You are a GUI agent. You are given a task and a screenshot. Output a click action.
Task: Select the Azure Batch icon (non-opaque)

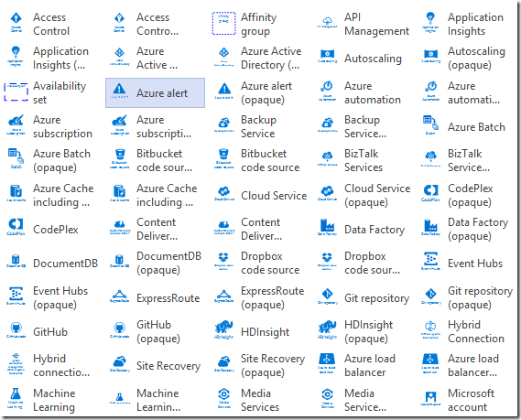pyautogui.click(x=430, y=125)
